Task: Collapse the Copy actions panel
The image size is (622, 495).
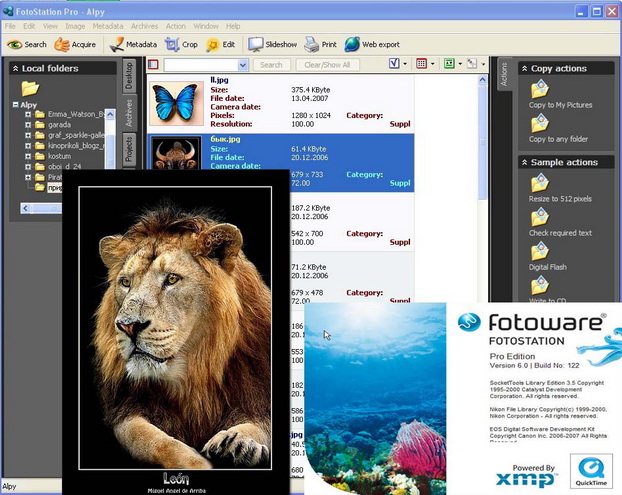Action: [x=524, y=69]
